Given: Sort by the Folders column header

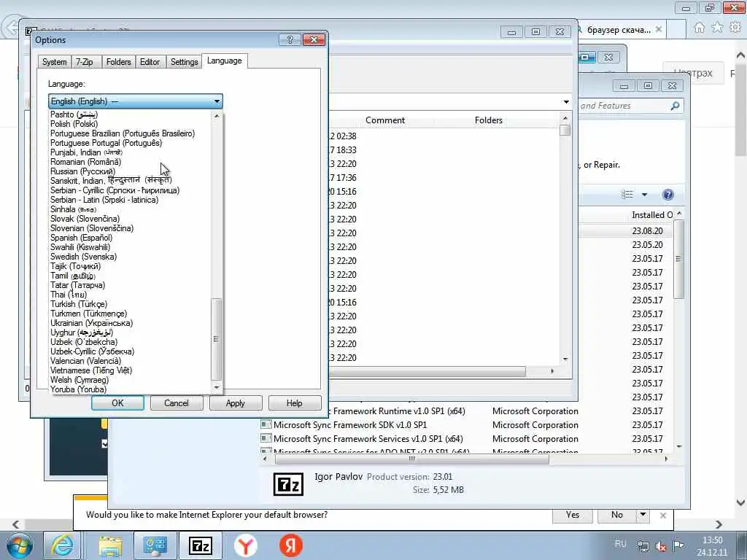Looking at the screenshot, I should pos(488,120).
